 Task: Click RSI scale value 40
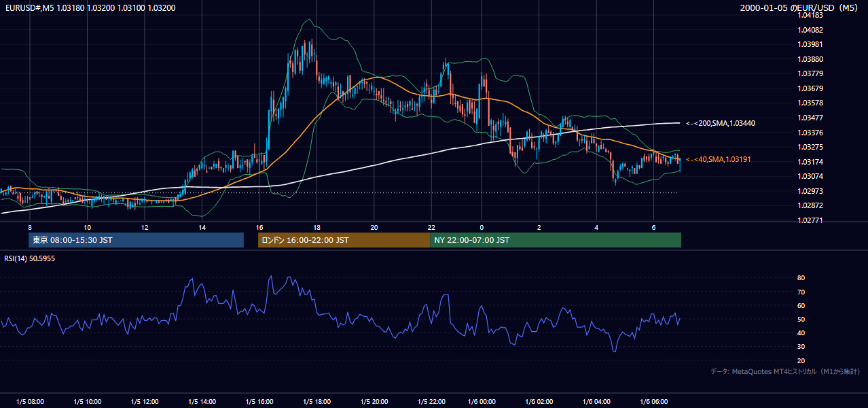[801, 333]
